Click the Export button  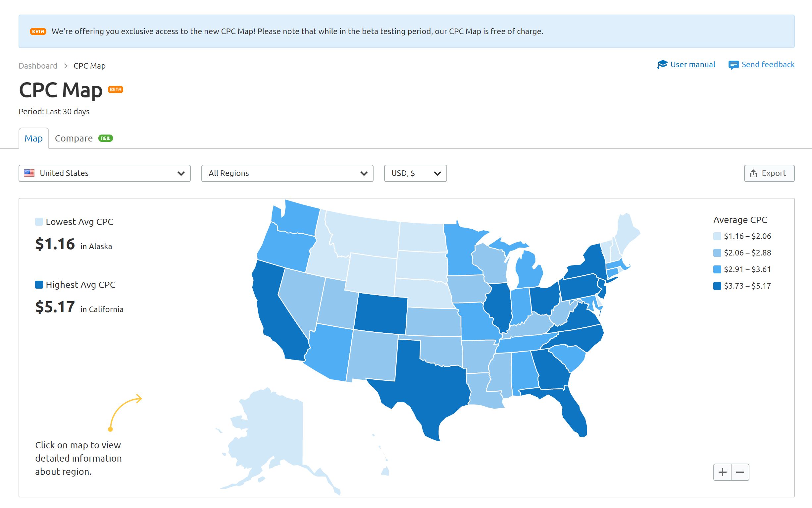point(769,173)
